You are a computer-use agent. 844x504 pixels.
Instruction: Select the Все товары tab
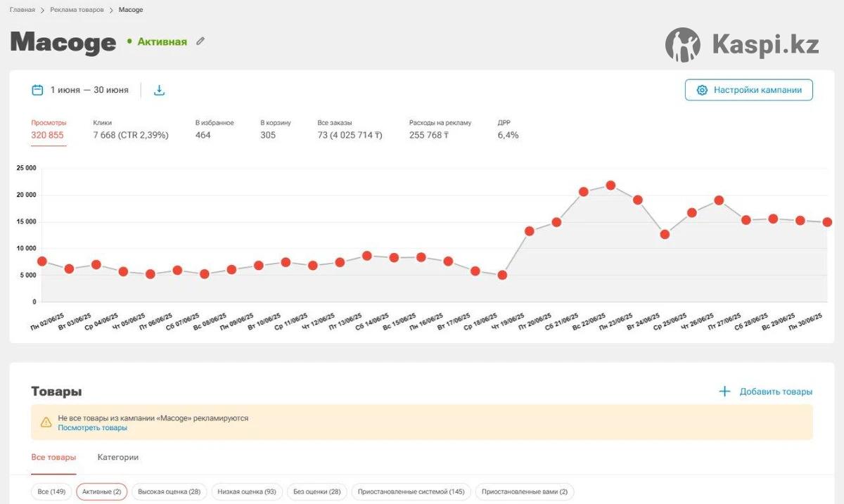[53, 457]
